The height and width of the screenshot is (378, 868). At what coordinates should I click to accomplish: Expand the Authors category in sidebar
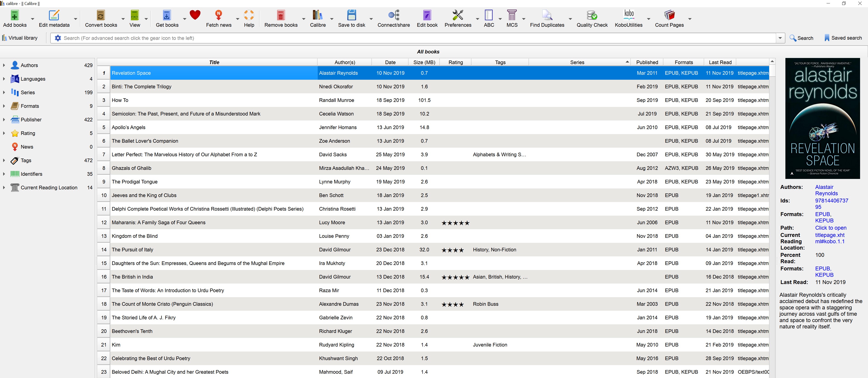coord(4,65)
